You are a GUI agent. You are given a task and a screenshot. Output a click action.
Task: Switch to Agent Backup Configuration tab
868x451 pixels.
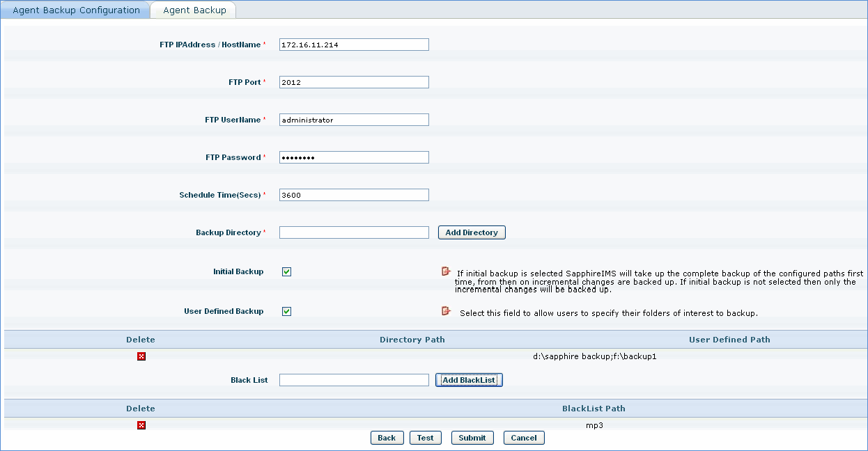(x=76, y=10)
